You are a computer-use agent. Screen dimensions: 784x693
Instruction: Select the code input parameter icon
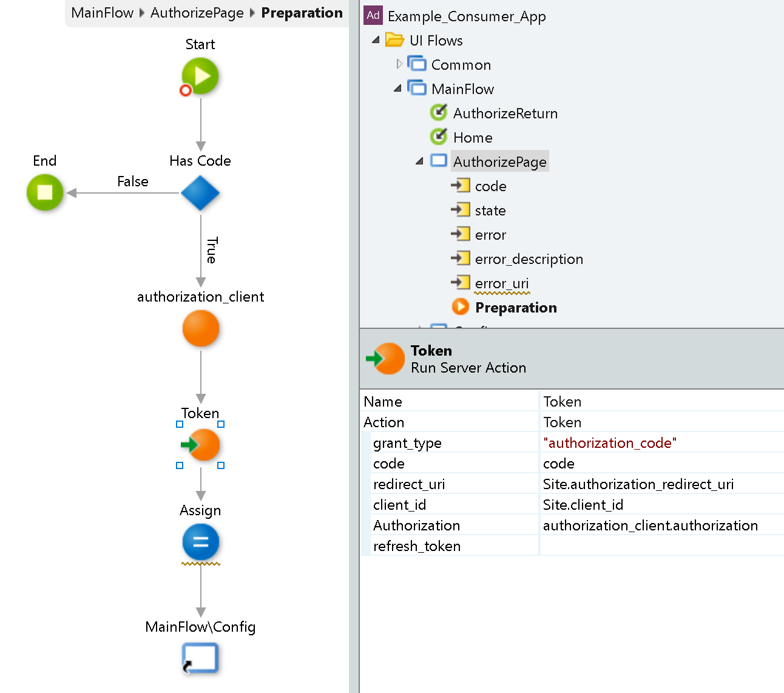tap(461, 185)
